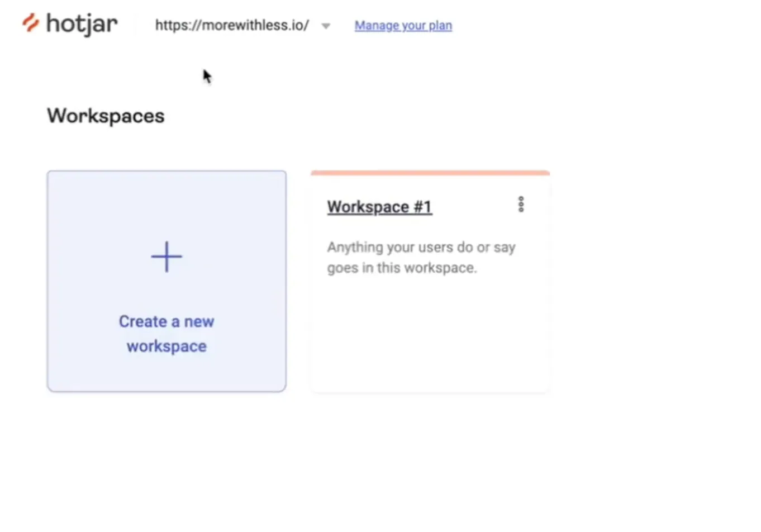Image resolution: width=761 pixels, height=532 pixels.
Task: Select the light blue Create workspace card
Action: (167, 281)
